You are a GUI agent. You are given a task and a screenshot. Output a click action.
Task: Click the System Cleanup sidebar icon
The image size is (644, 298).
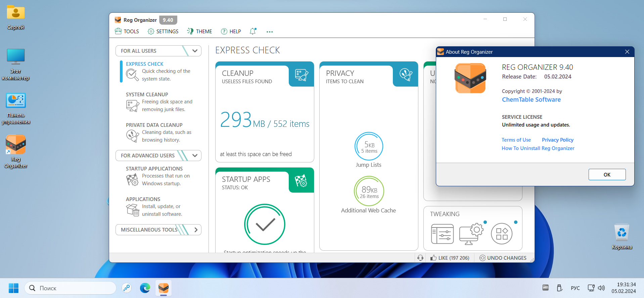[133, 106]
